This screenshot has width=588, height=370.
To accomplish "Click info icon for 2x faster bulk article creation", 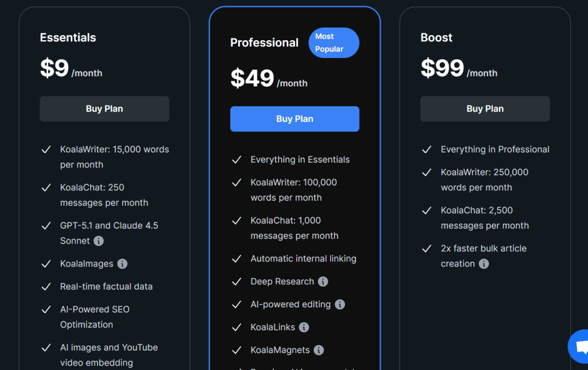I will tap(484, 264).
